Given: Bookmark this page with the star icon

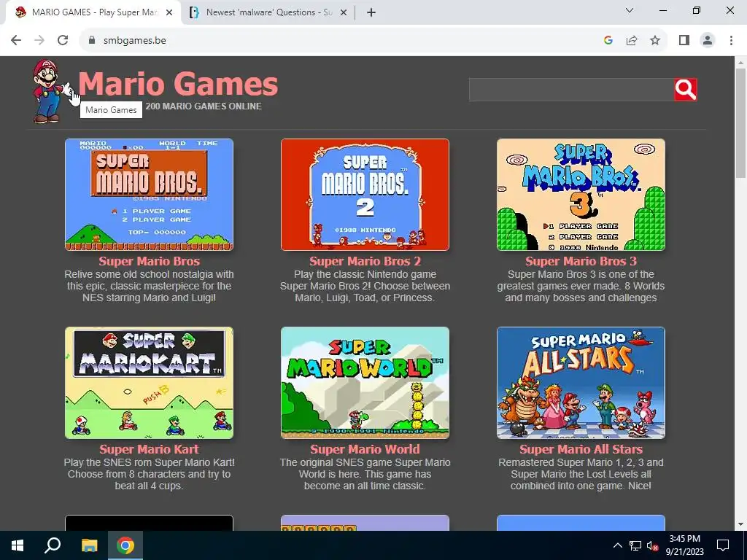Looking at the screenshot, I should (x=655, y=41).
